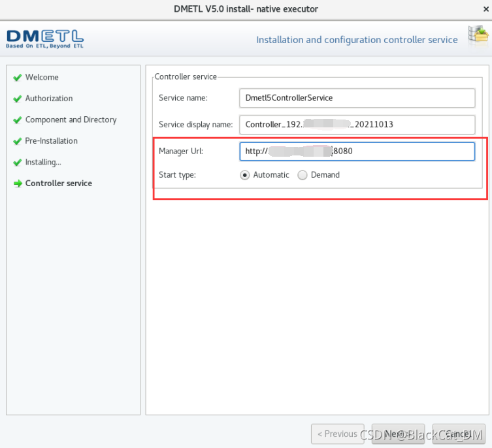Cancel the installation
Screen dimensions: 492x448
(459, 434)
